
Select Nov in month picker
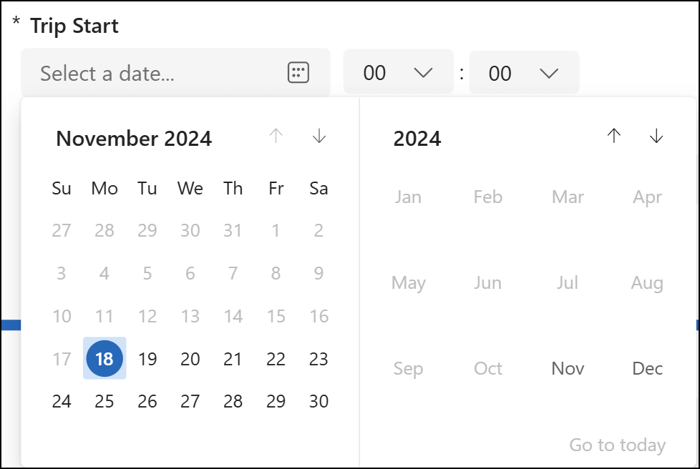click(x=568, y=369)
